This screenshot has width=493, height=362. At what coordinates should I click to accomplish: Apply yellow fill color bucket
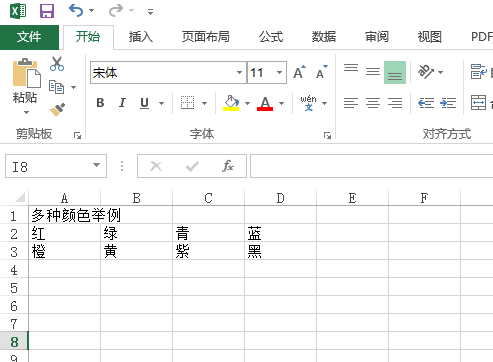pos(231,103)
